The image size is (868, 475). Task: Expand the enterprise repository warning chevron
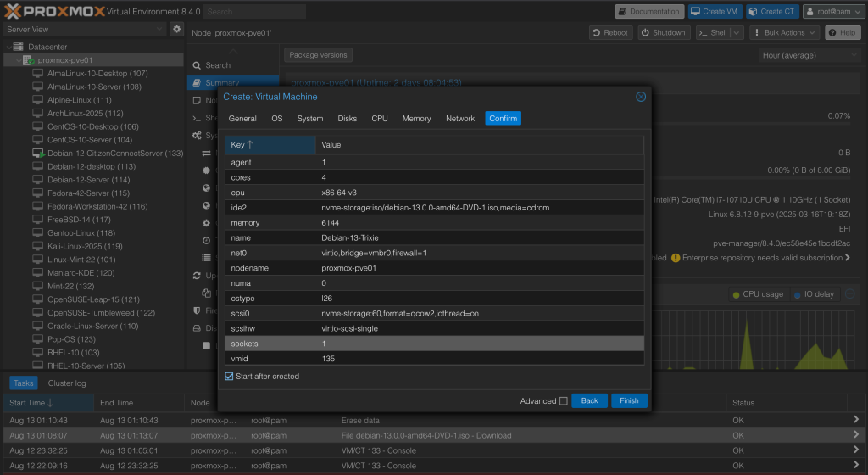(x=848, y=257)
